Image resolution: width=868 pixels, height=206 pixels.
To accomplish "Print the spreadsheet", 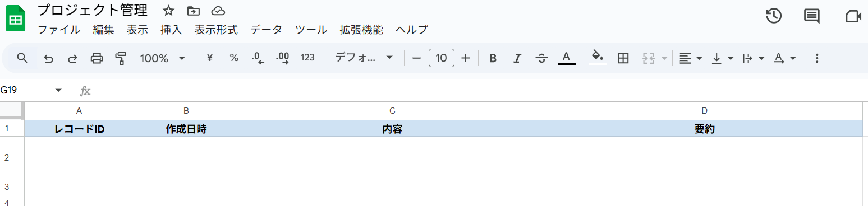I will tap(97, 58).
